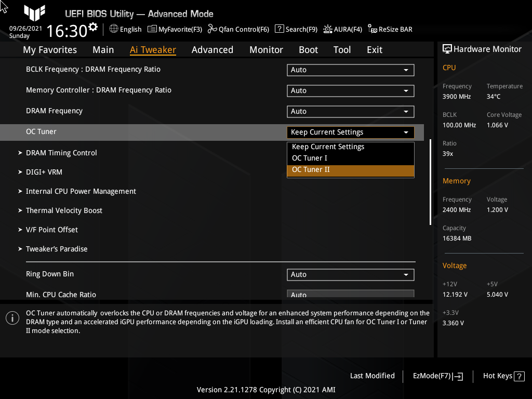The height and width of the screenshot is (399, 532).
Task: Expand Tweaker's Paradise submenu
Action: tap(56, 249)
